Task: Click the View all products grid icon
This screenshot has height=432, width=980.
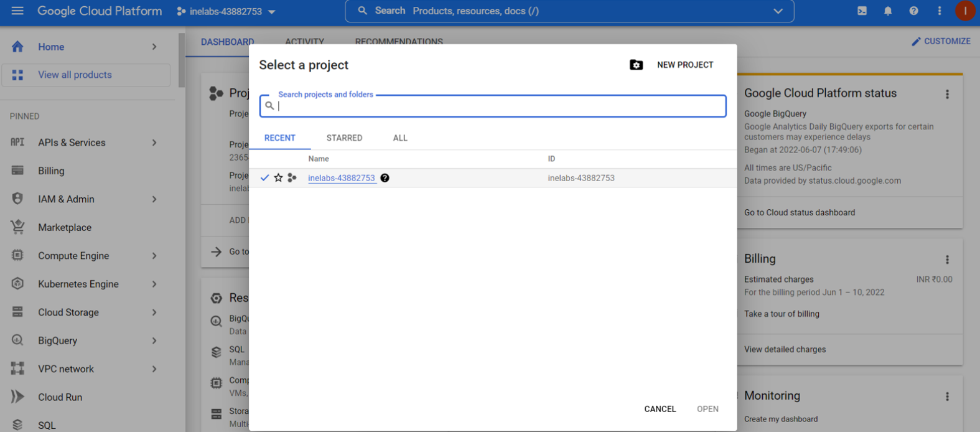Action: (17, 75)
